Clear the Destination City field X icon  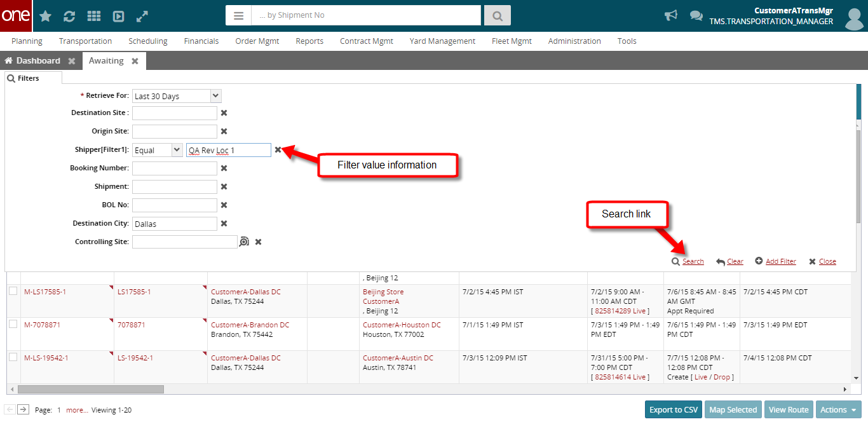pos(224,224)
